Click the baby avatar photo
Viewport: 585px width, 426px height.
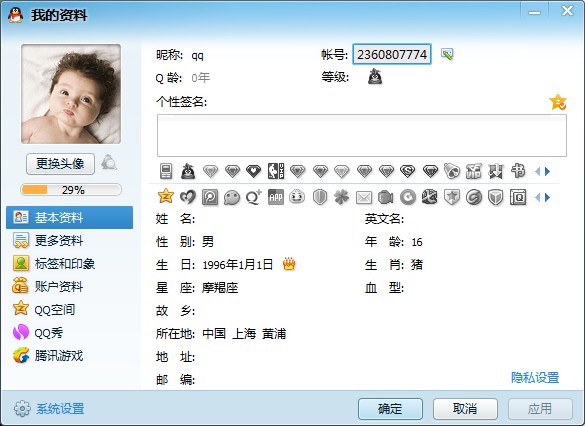tap(71, 94)
